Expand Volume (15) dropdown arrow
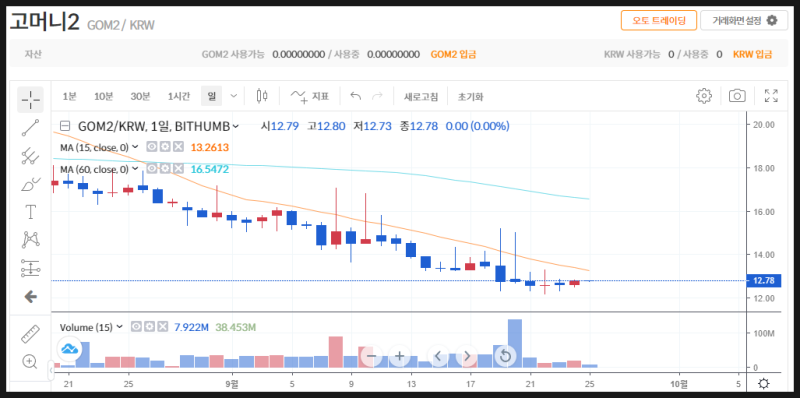This screenshot has width=800, height=398. (120, 327)
